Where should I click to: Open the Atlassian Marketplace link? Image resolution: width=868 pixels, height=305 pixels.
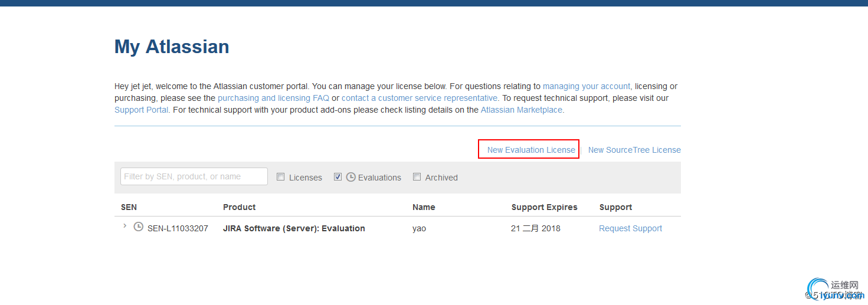pos(522,110)
